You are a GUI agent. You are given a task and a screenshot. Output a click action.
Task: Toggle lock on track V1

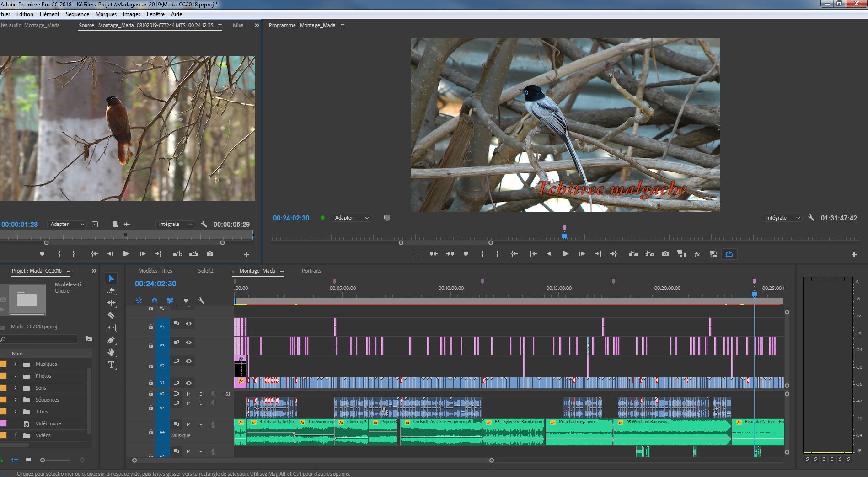(x=150, y=383)
